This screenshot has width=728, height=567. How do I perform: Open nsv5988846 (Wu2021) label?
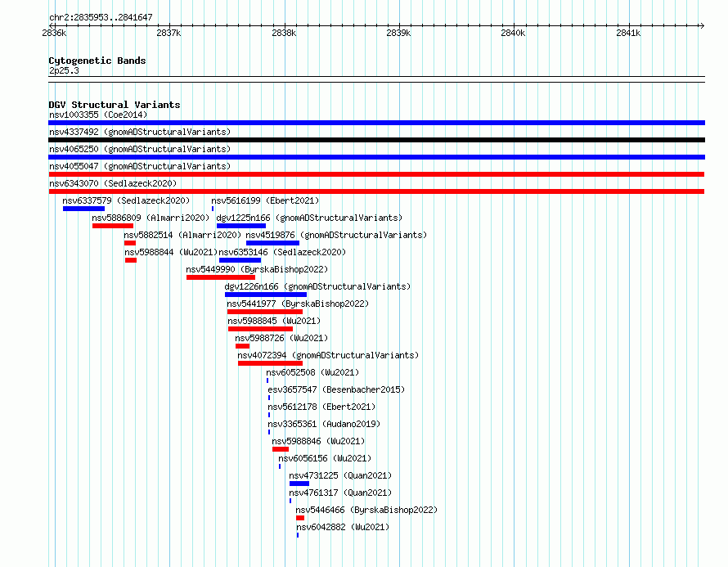click(318, 441)
